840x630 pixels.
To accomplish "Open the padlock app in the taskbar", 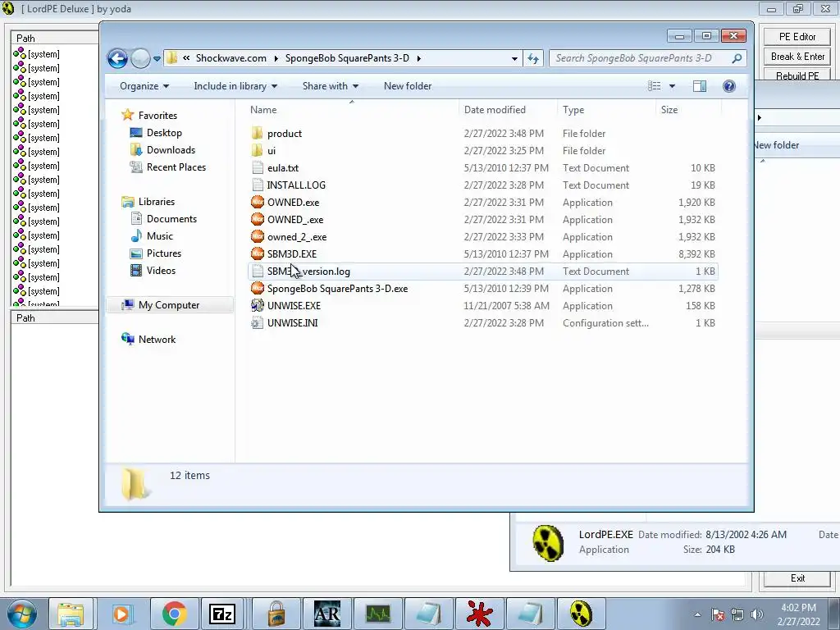I will 276,614.
